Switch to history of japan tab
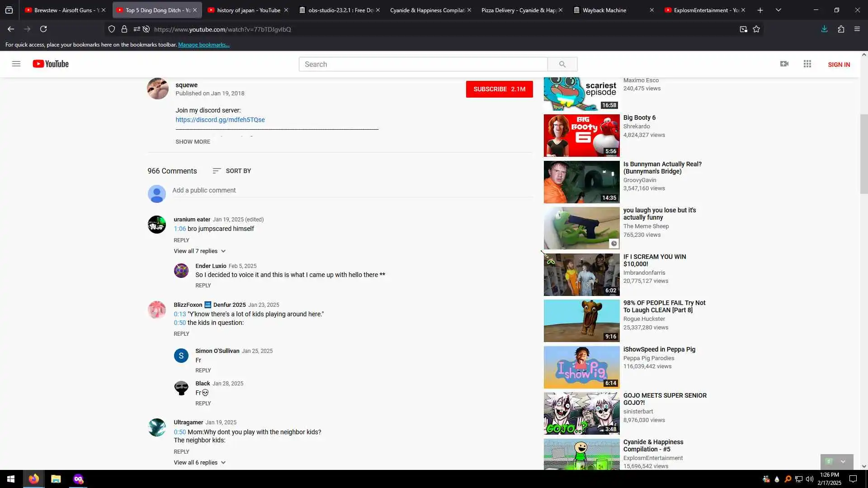The width and height of the screenshot is (868, 488). pos(248,10)
